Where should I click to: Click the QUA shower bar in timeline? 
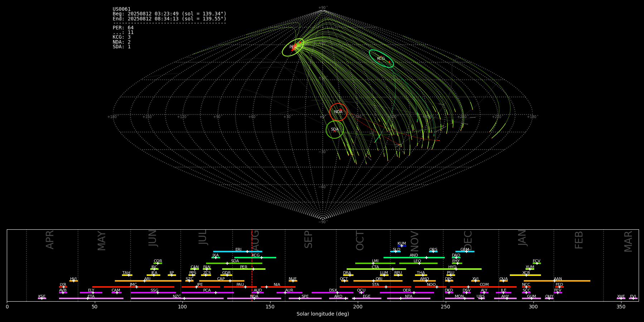coord(503,281)
